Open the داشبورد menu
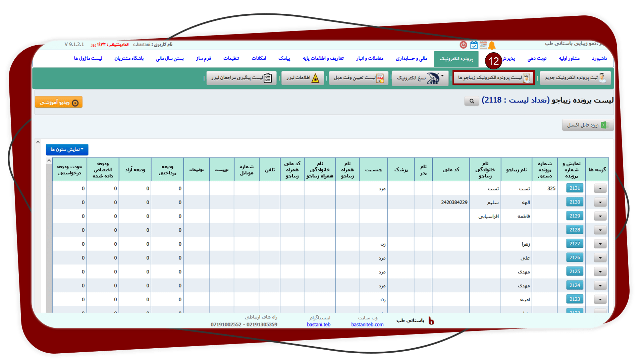644x362 pixels. pos(599,59)
